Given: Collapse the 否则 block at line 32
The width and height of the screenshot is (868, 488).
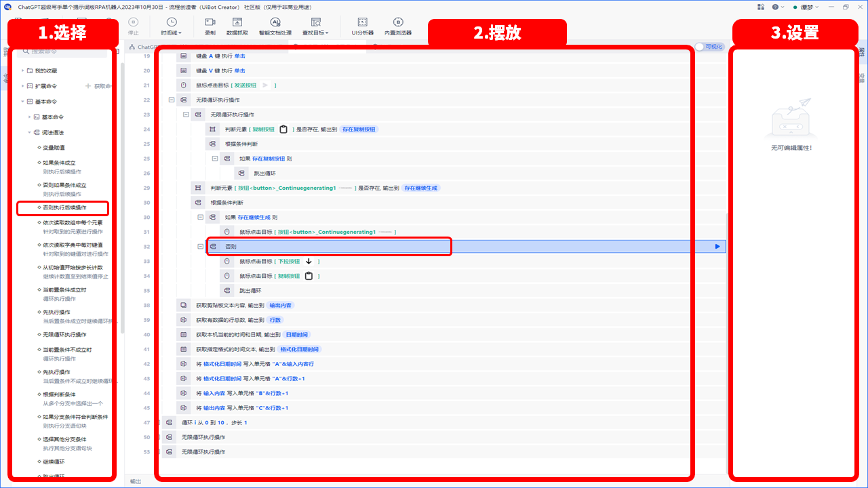Looking at the screenshot, I should point(200,247).
